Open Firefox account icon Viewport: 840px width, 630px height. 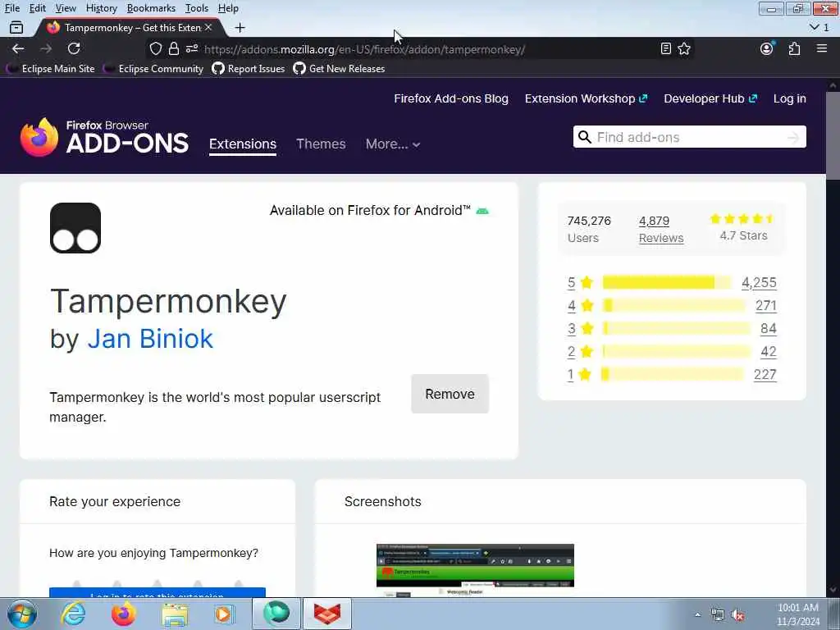767,48
